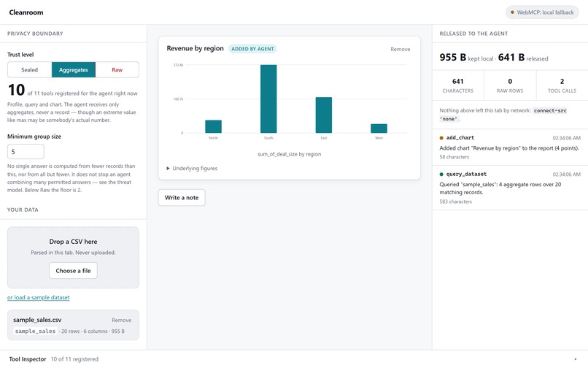Select the Sealed trust level
Image resolution: width=588 pixels, height=368 pixels.
tap(30, 70)
